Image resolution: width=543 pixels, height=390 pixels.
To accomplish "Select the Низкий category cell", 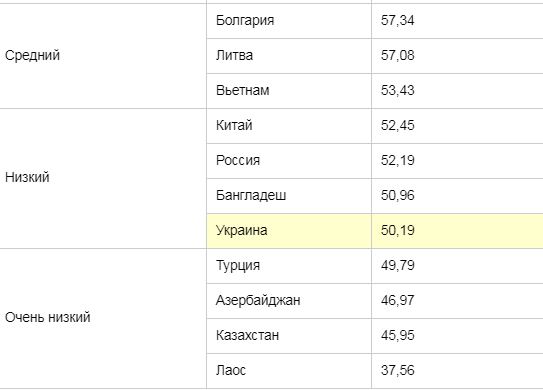I will (103, 178).
